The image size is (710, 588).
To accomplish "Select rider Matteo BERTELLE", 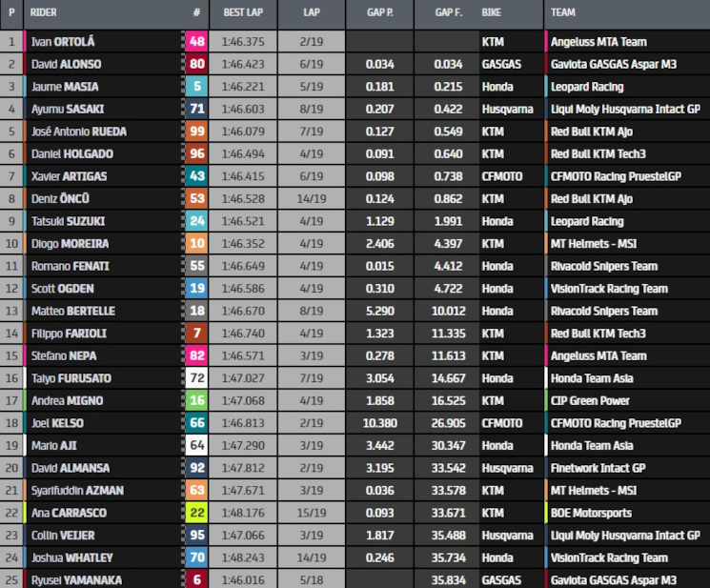I will (x=72, y=311).
